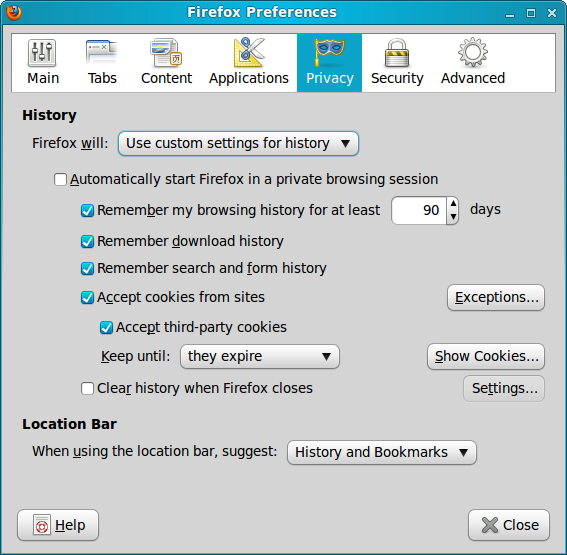The height and width of the screenshot is (555, 567).
Task: Open the Advanced tab label
Action: coord(473,78)
